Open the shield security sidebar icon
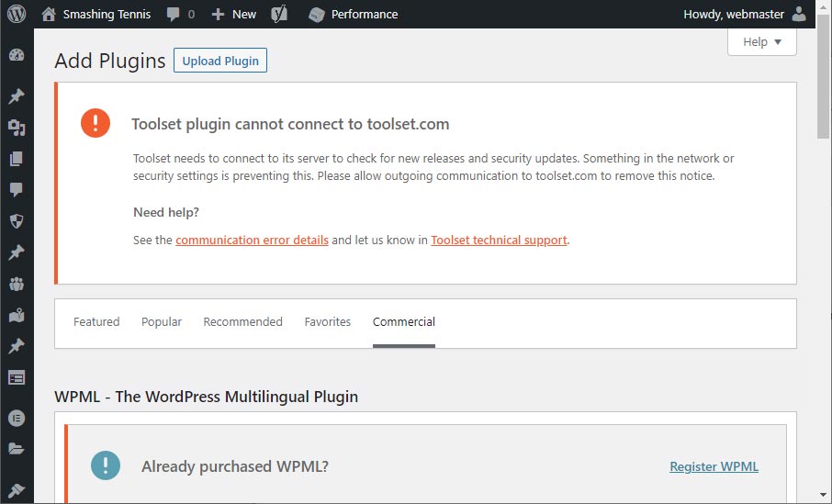The width and height of the screenshot is (832, 504). [17, 220]
